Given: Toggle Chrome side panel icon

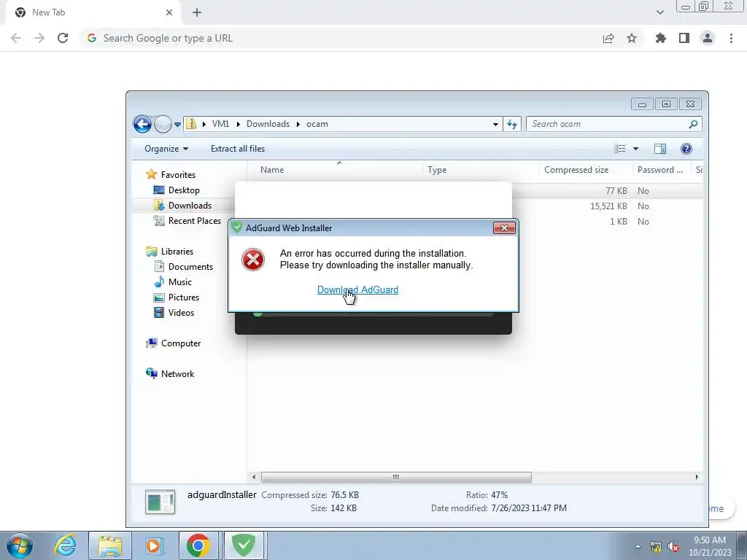Looking at the screenshot, I should (684, 38).
